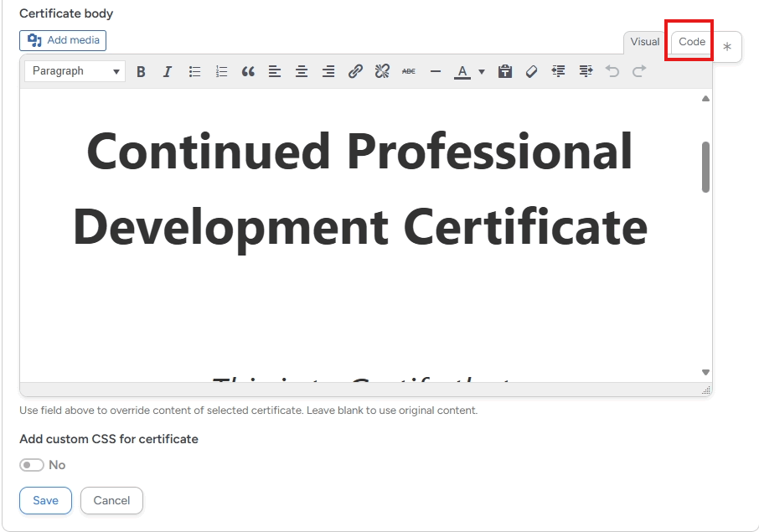Click the editor's vertical scrollbar thumb
The width and height of the screenshot is (759, 532).
(x=705, y=167)
